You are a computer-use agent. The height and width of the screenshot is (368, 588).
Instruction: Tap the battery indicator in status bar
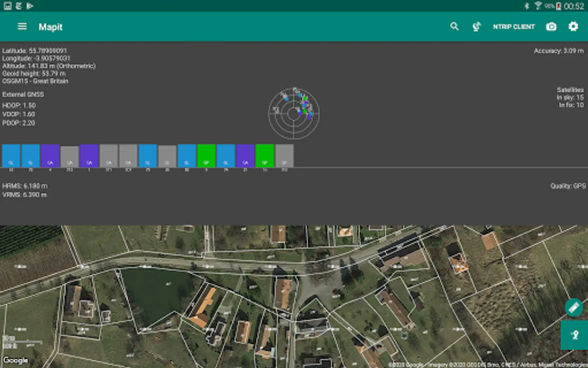pos(558,6)
